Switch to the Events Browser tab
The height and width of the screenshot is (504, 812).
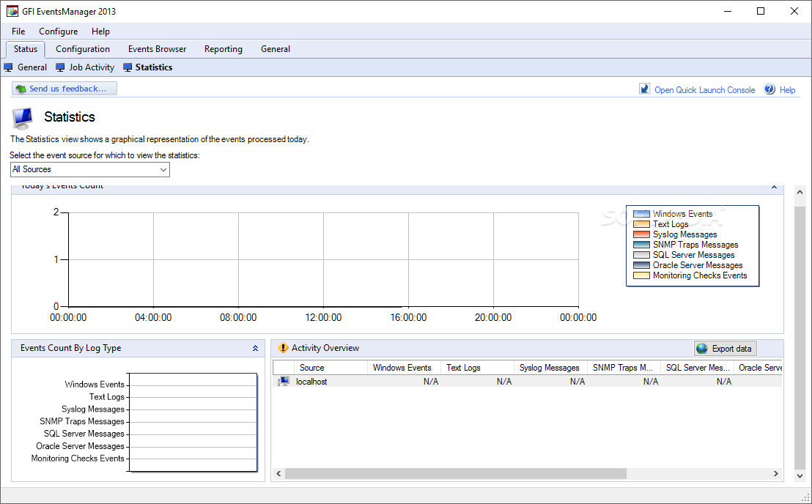coord(158,49)
